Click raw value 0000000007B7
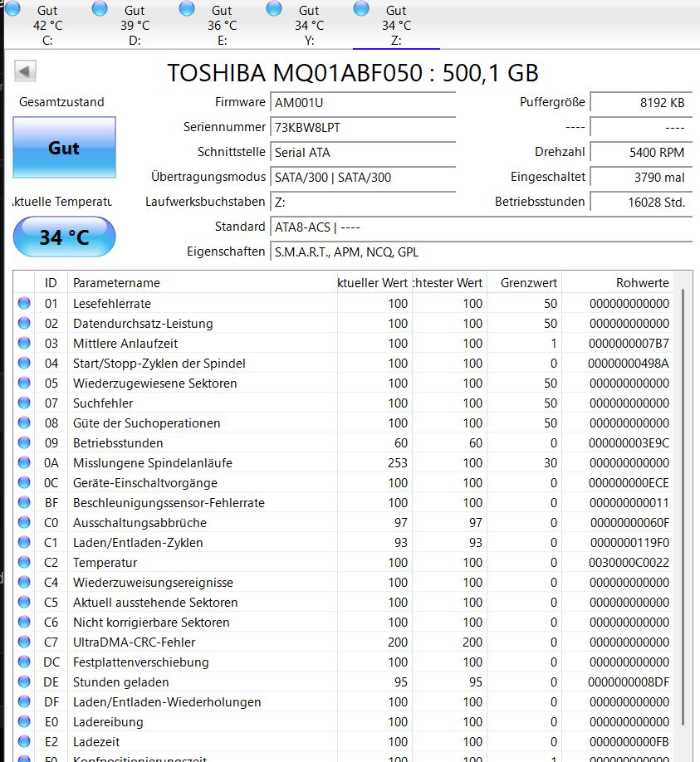 (x=629, y=344)
